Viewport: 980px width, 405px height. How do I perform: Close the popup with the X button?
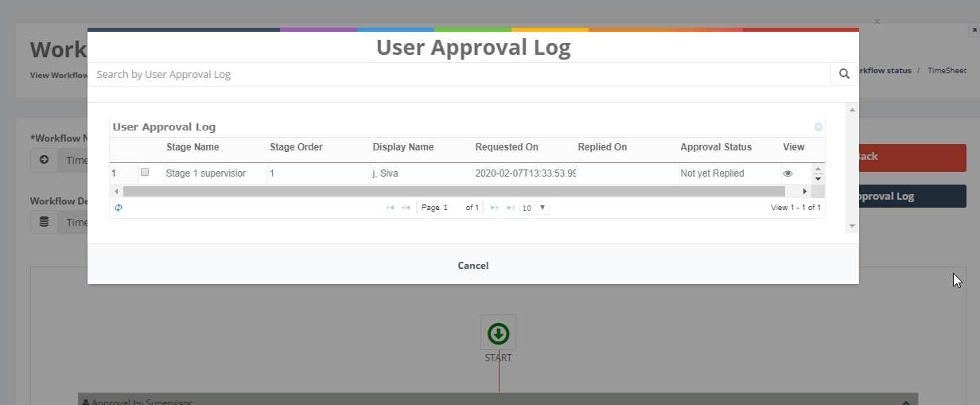pos(877,22)
